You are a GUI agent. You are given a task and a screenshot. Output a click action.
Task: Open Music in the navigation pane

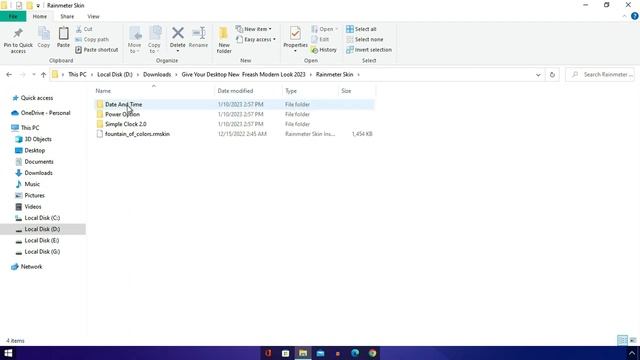(x=28, y=184)
